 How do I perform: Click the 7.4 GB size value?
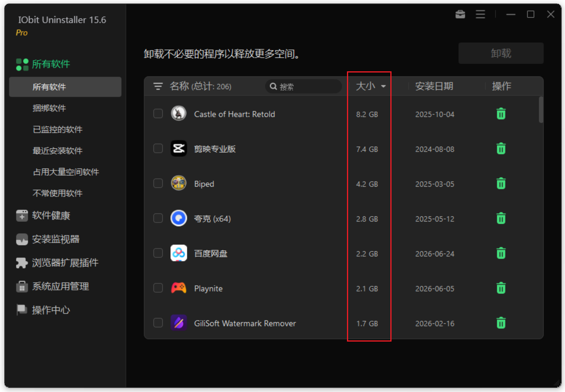(367, 149)
